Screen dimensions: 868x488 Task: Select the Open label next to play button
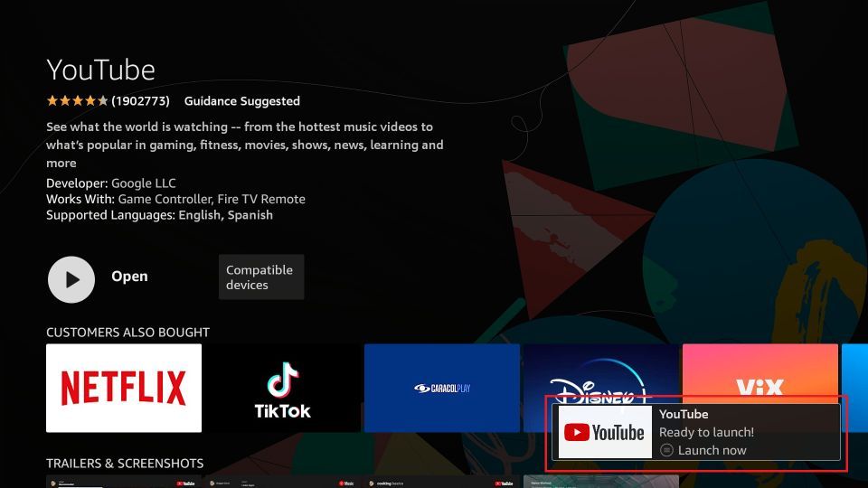[x=129, y=277]
